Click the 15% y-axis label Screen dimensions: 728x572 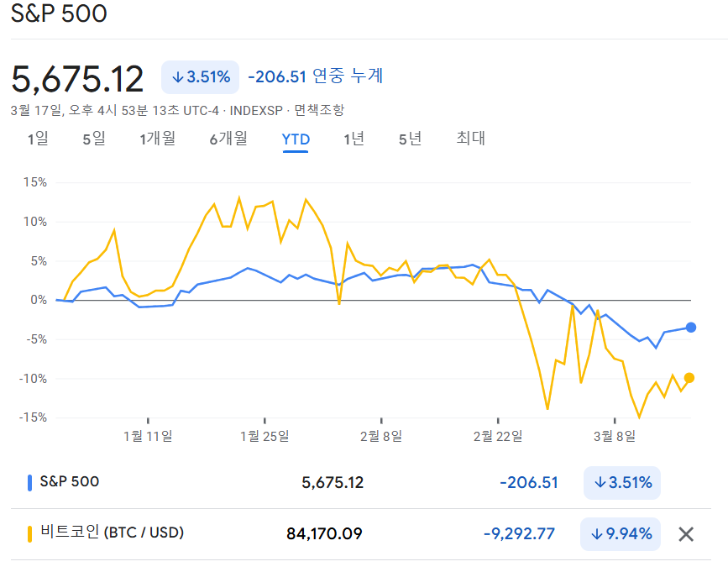tap(35, 182)
